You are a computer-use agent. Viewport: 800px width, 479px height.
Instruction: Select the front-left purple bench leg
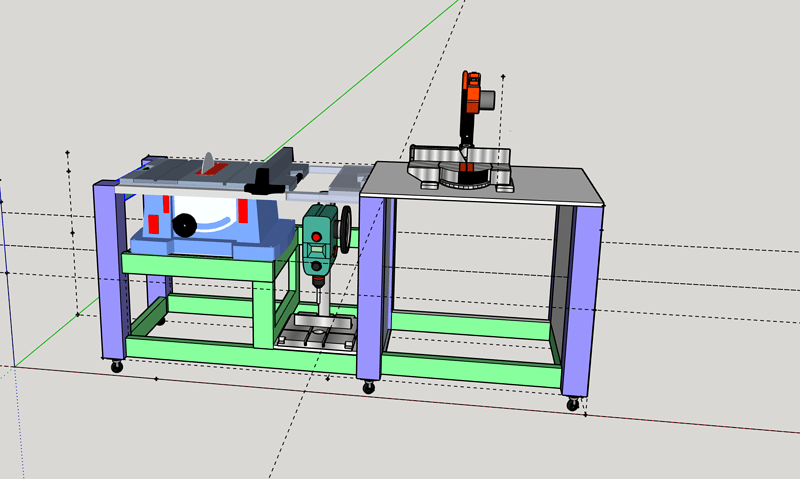[x=109, y=272]
